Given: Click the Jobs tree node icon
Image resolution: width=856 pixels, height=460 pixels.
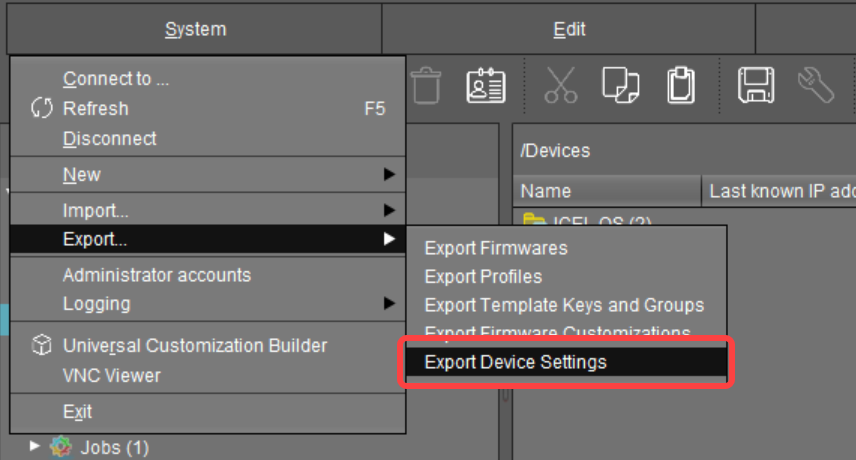Looking at the screenshot, I should tap(62, 447).
